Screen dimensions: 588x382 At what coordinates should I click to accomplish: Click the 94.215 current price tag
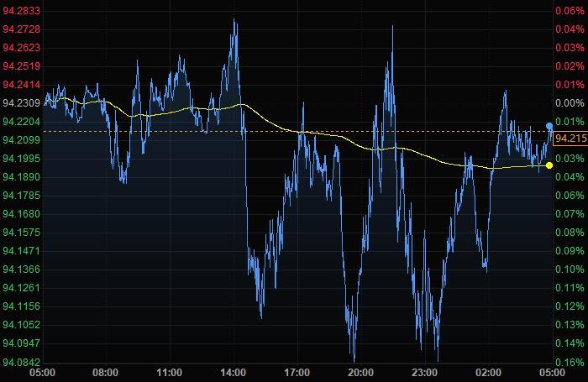[569, 139]
